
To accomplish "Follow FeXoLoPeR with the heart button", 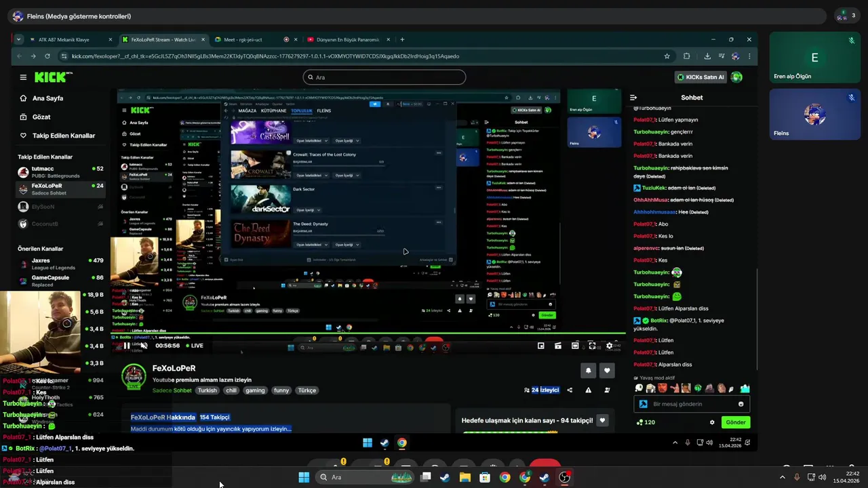I will pyautogui.click(x=607, y=370).
